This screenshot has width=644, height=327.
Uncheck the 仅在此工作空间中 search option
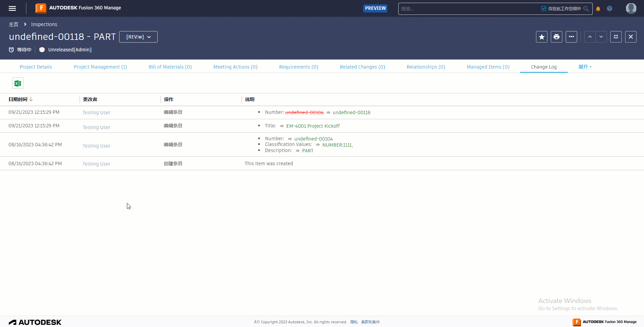[x=543, y=8]
